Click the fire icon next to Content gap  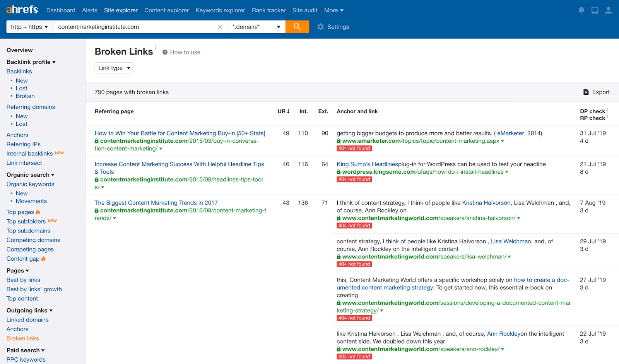coord(43,259)
